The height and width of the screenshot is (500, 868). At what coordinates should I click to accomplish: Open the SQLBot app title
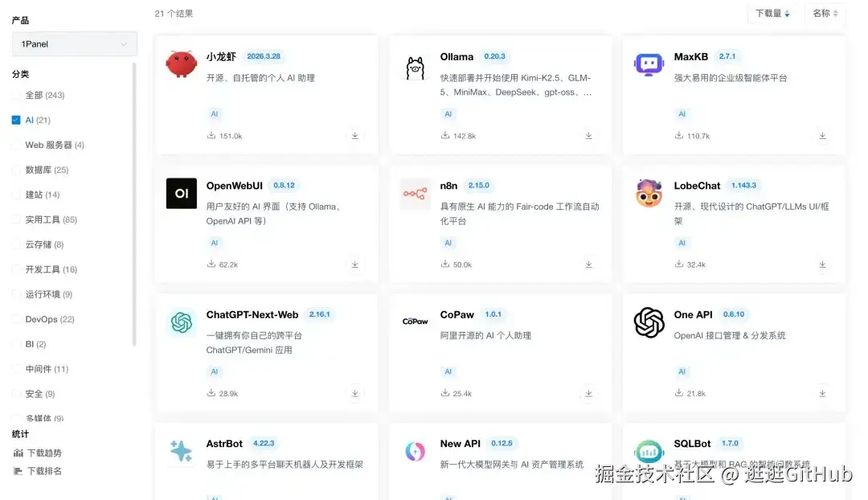pyautogui.click(x=692, y=444)
